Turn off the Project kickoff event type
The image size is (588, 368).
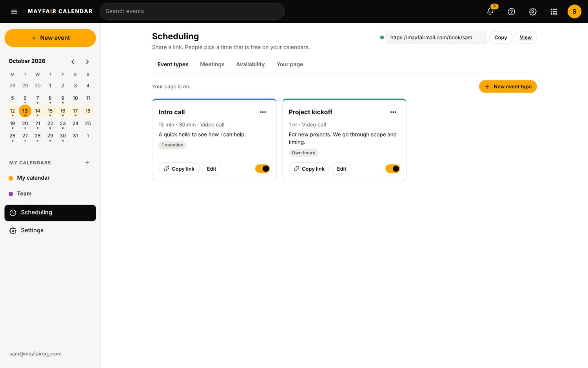pos(393,169)
